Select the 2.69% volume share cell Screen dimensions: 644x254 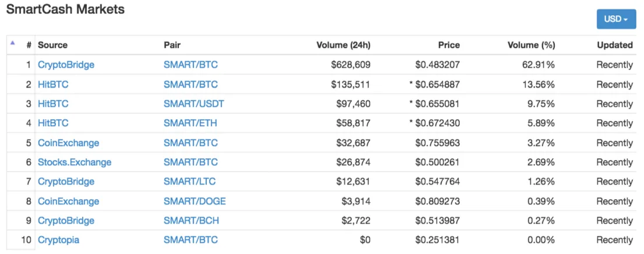(x=541, y=162)
